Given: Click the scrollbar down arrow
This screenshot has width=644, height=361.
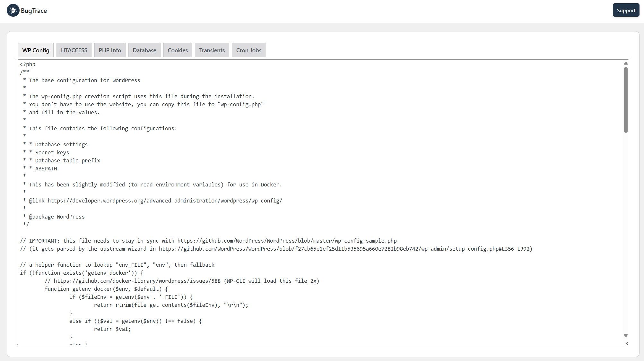Looking at the screenshot, I should coord(626,336).
